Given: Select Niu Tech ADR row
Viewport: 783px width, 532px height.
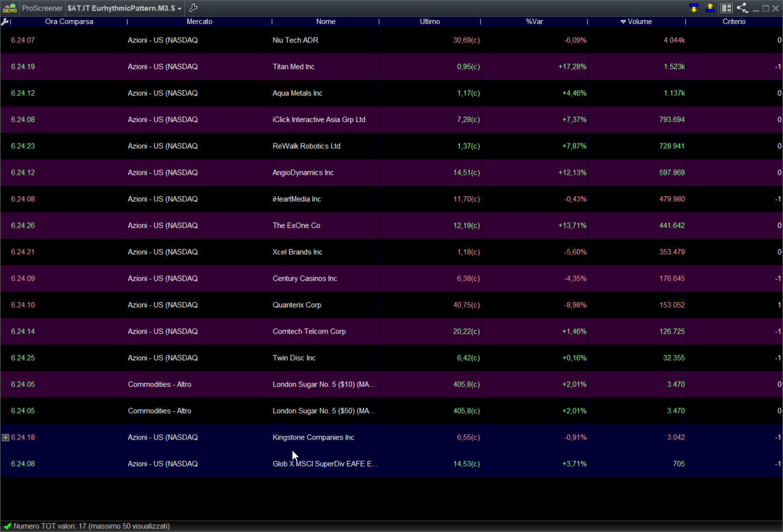Looking at the screenshot, I should point(391,40).
